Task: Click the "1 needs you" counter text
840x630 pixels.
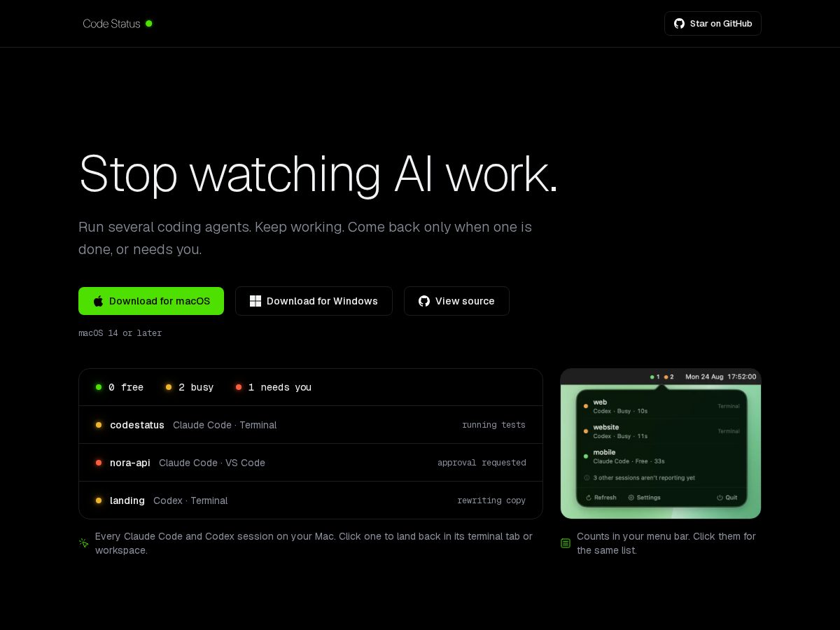Action: [280, 387]
